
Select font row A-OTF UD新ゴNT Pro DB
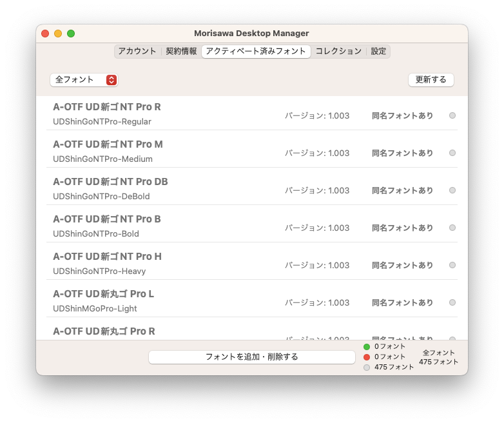tap(252, 186)
